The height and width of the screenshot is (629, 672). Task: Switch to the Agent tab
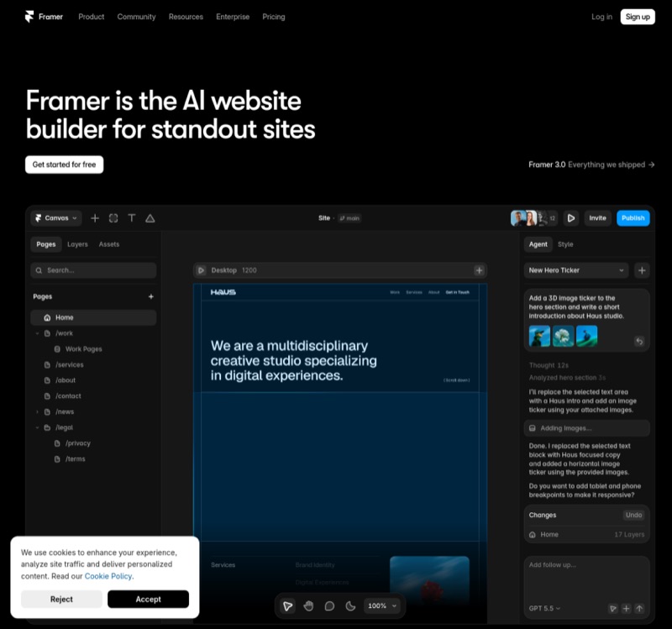538,244
